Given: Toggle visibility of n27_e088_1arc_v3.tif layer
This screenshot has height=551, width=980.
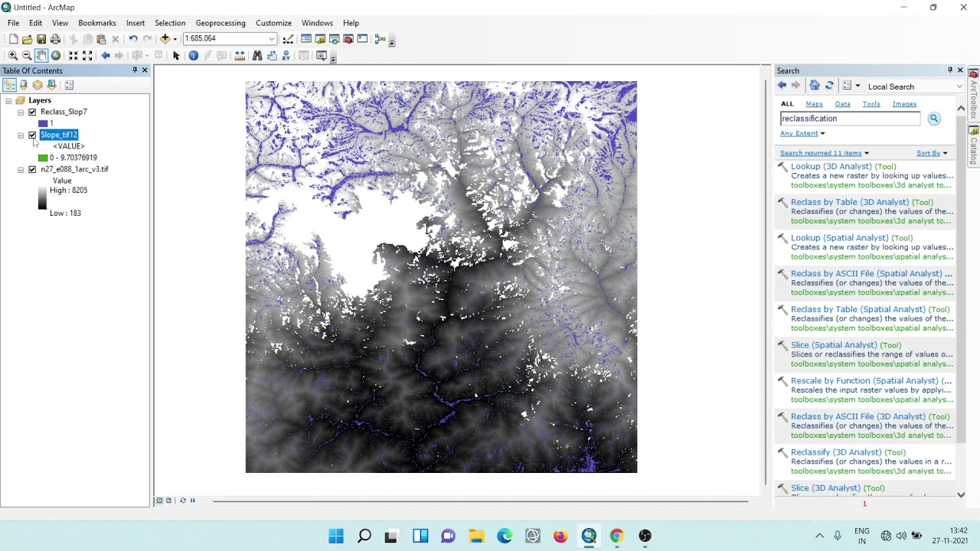Looking at the screenshot, I should pos(32,169).
